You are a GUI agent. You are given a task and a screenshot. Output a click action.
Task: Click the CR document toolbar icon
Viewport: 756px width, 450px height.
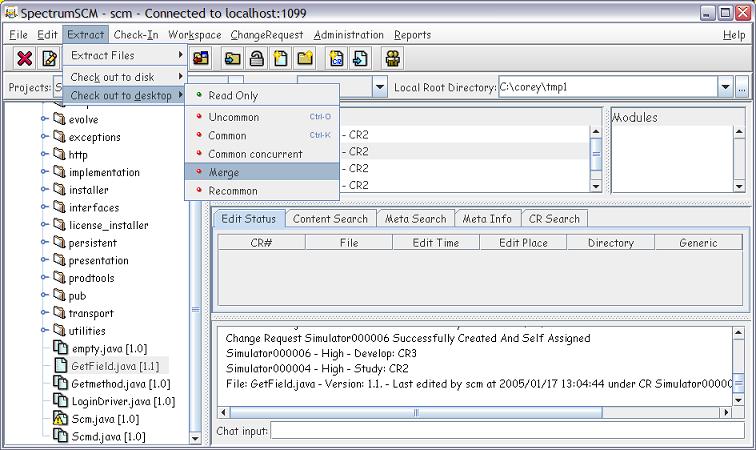pos(337,58)
